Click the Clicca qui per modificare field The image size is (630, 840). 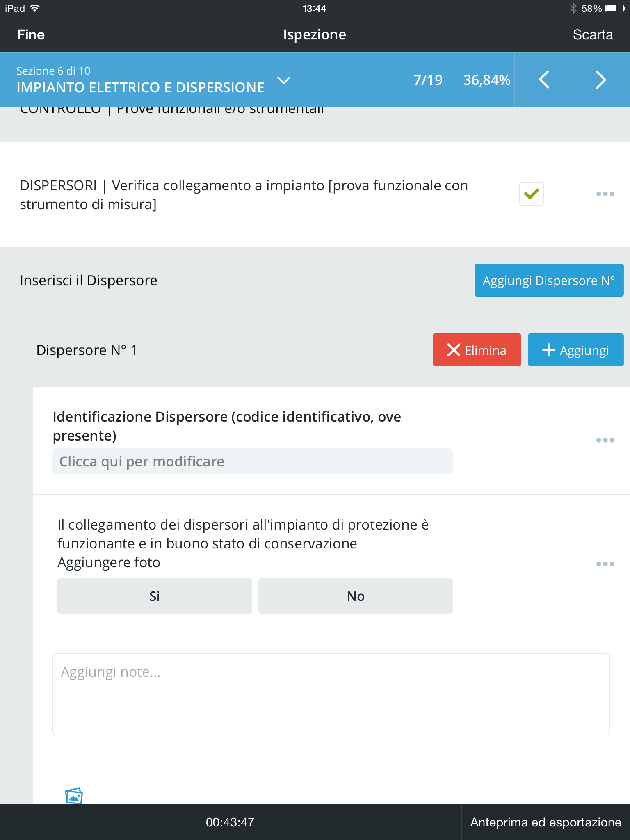(253, 461)
